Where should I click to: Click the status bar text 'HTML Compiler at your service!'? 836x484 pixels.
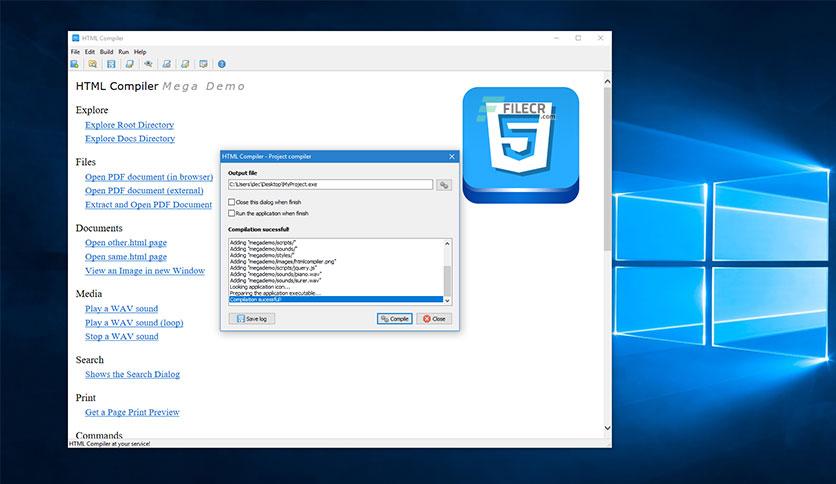click(x=110, y=443)
